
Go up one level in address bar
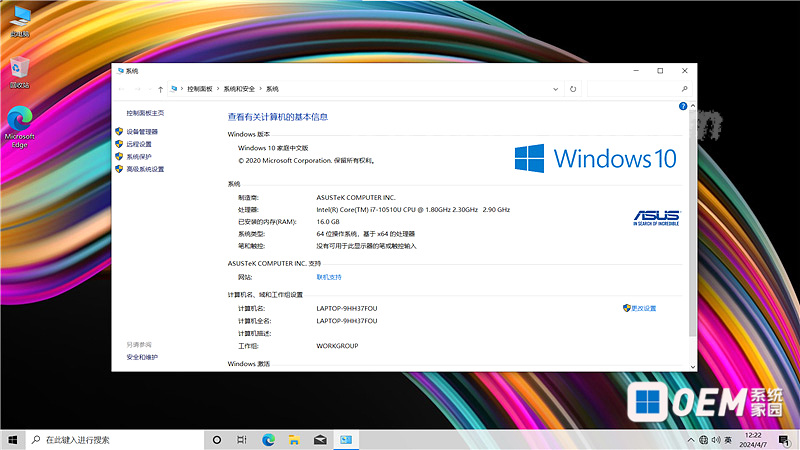pyautogui.click(x=160, y=89)
